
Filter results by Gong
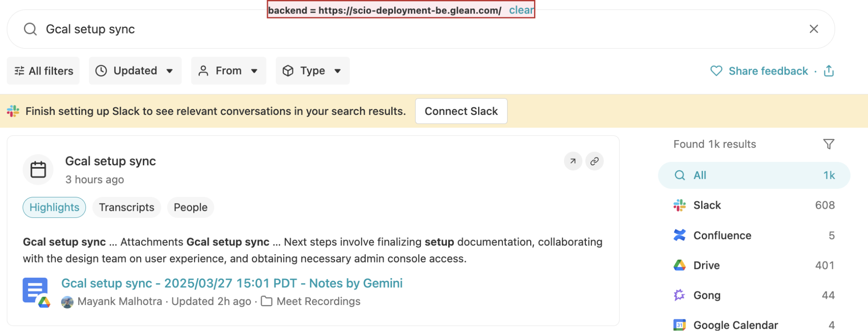(x=754, y=295)
